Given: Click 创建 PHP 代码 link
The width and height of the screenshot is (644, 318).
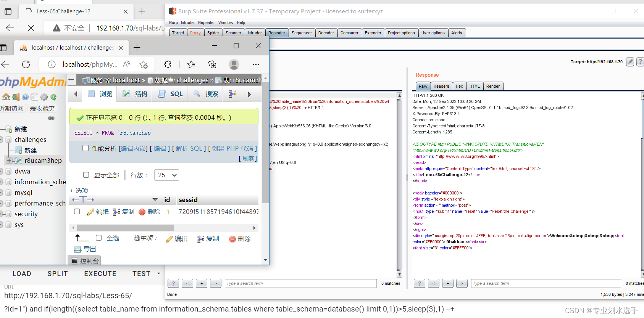Looking at the screenshot, I should coord(232,148).
